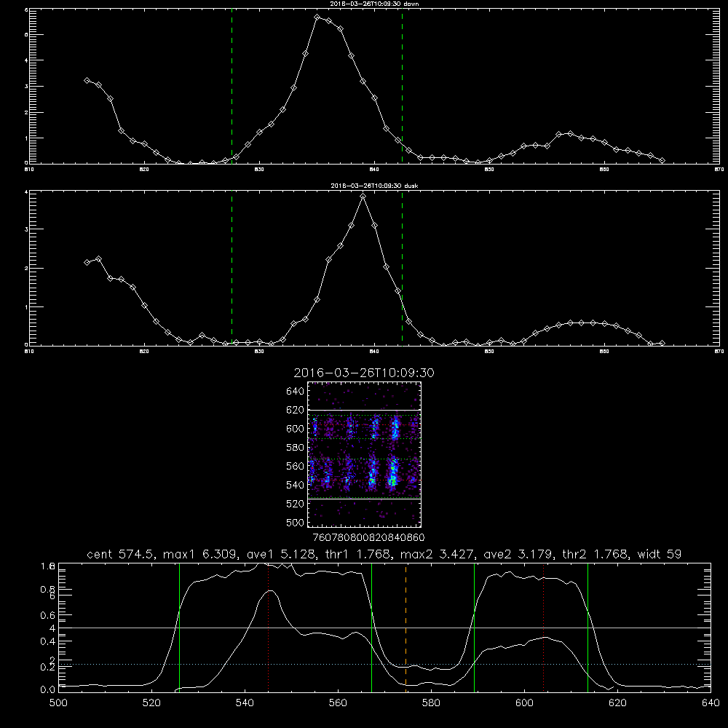Click the 'ave2 3.179' value in stats line
The height and width of the screenshot is (728, 728).
click(x=518, y=554)
